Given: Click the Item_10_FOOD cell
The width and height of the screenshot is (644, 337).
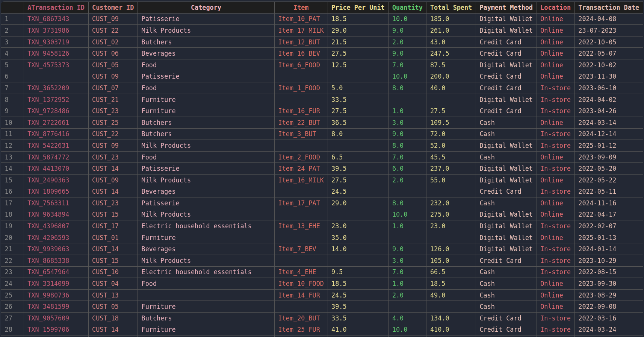Looking at the screenshot, I should (301, 284).
